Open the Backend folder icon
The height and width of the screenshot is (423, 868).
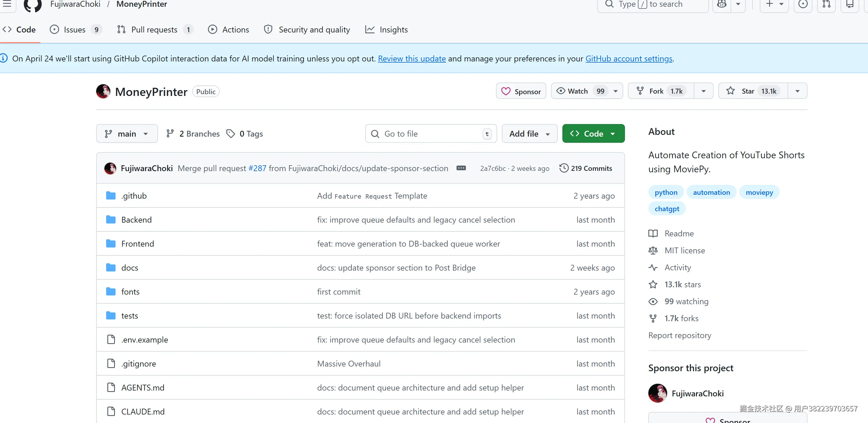(x=111, y=220)
